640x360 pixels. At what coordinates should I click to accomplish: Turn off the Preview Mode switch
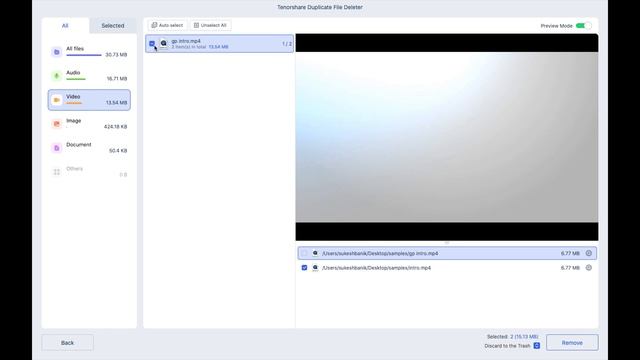(583, 26)
